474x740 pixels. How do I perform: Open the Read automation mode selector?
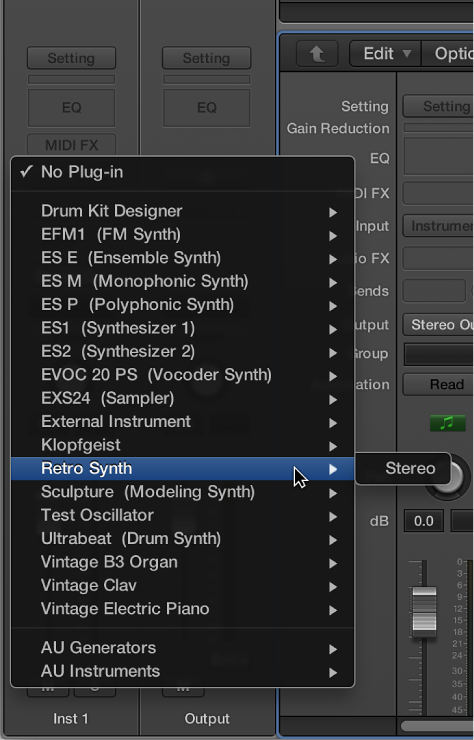click(x=438, y=385)
